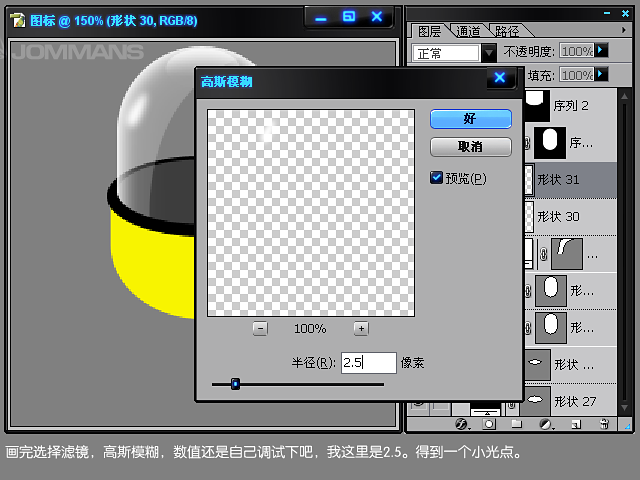Click the 半径 radius input field

369,362
